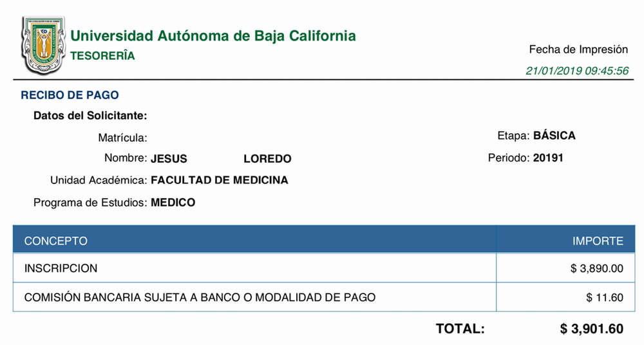Image resolution: width=644 pixels, height=345 pixels.
Task: Click the name JESUS
Action: pos(169,159)
